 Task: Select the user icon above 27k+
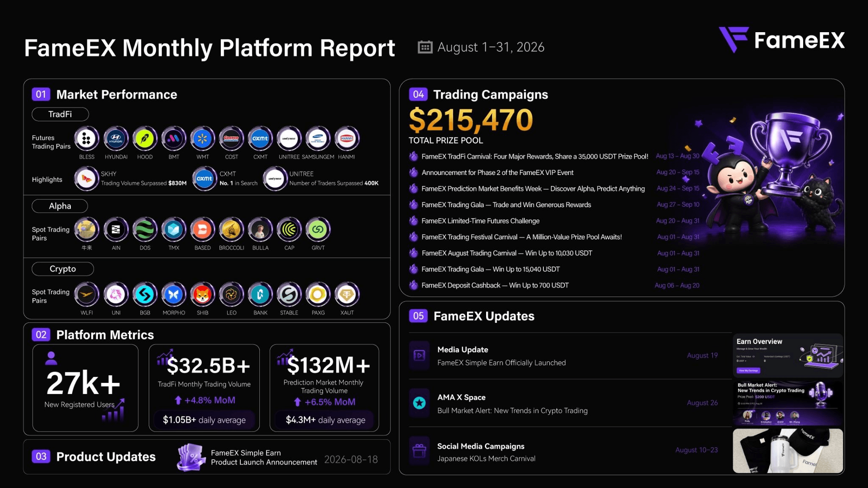pyautogui.click(x=51, y=358)
